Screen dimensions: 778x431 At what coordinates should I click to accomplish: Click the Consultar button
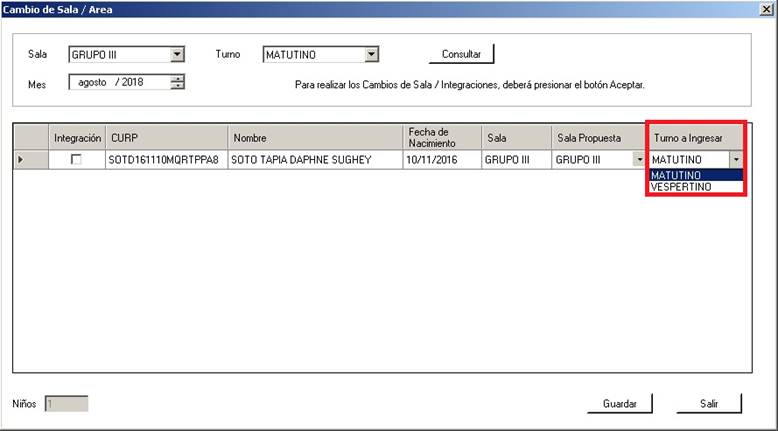[x=461, y=54]
